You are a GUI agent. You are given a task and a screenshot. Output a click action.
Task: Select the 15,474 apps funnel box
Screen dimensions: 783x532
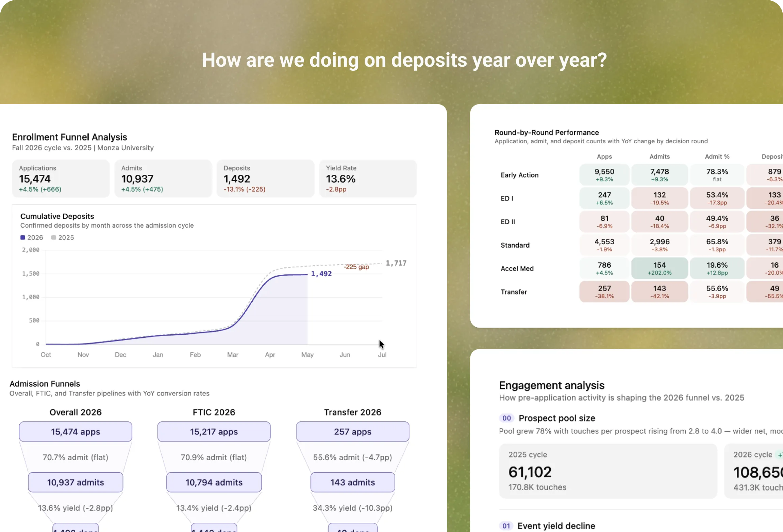76,432
